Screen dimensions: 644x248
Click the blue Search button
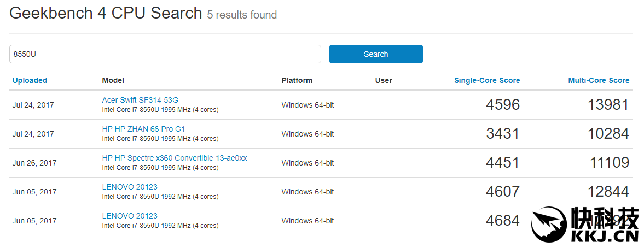pos(376,54)
